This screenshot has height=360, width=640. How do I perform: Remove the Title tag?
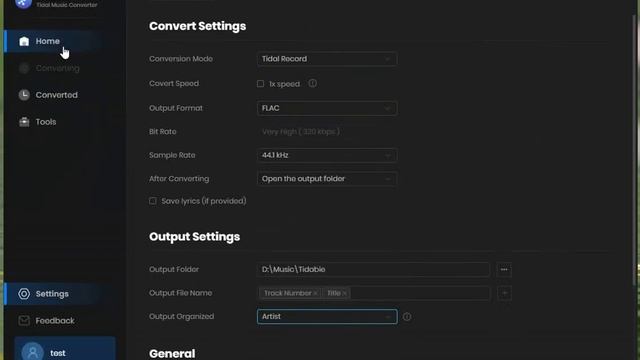[x=344, y=293]
